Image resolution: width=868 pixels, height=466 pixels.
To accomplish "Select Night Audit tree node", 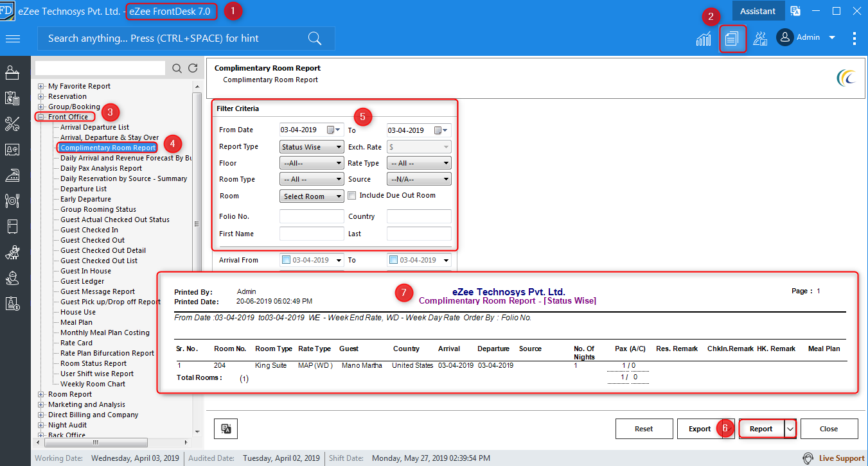I will tap(67, 425).
